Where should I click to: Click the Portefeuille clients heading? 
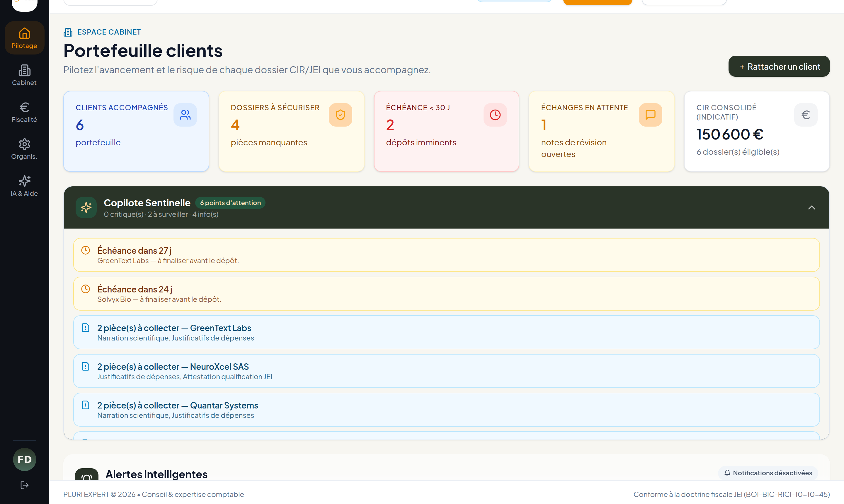[143, 51]
